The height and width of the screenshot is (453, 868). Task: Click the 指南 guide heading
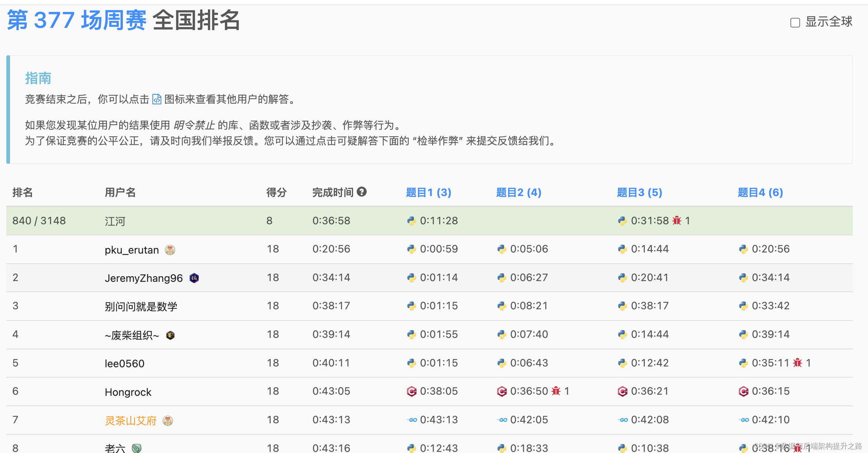click(x=38, y=78)
